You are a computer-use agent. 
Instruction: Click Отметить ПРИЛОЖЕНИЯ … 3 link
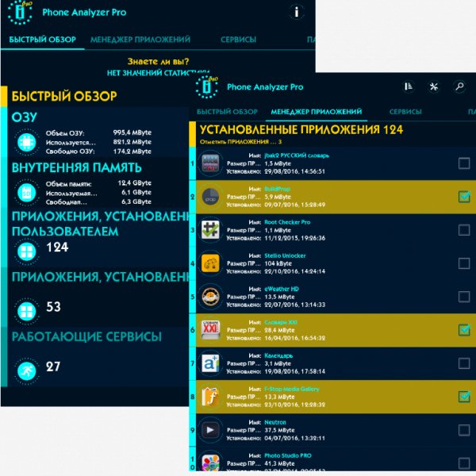240,142
